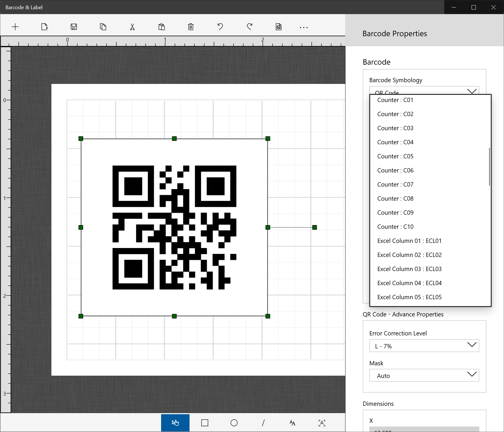This screenshot has width=504, height=432.
Task: Open the print preview document icon
Action: pyautogui.click(x=279, y=27)
